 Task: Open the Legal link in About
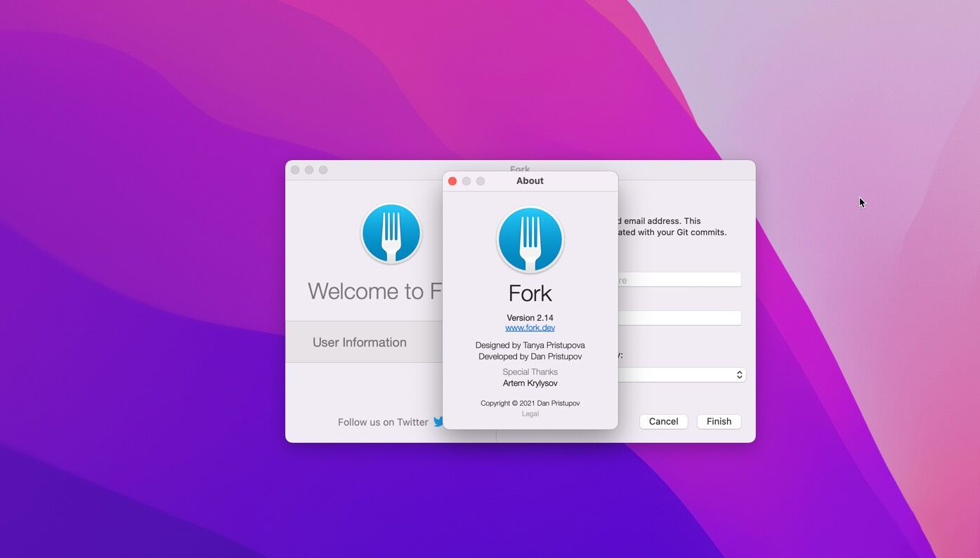(x=530, y=414)
